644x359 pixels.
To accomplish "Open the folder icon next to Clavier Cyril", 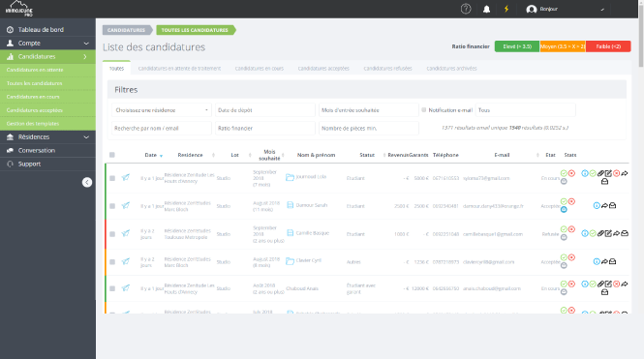I will 290,261.
